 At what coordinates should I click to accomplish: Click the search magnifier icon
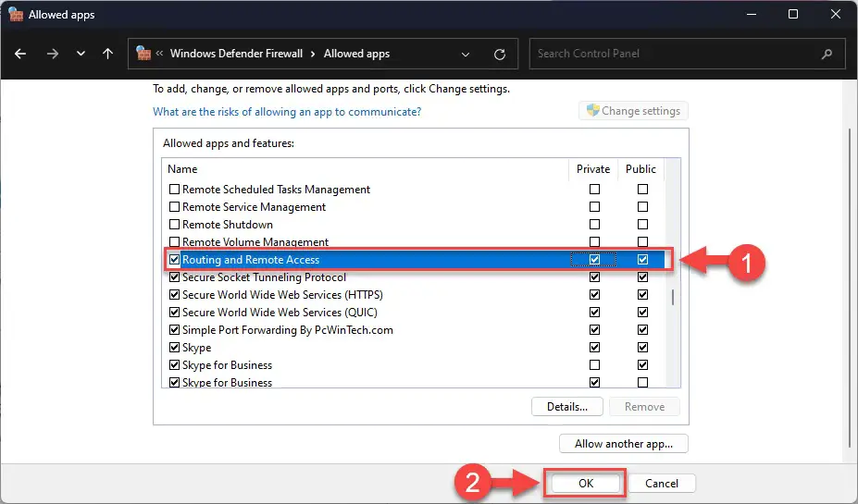[827, 54]
